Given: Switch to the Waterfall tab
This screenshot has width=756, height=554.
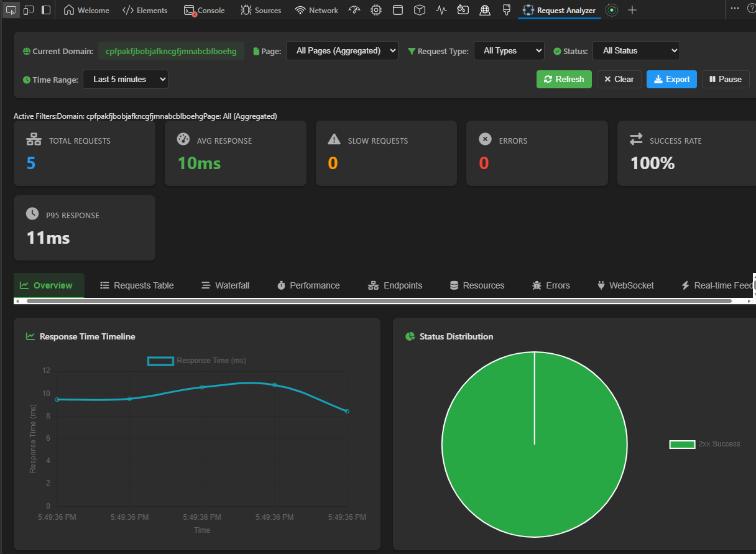Looking at the screenshot, I should click(x=225, y=285).
